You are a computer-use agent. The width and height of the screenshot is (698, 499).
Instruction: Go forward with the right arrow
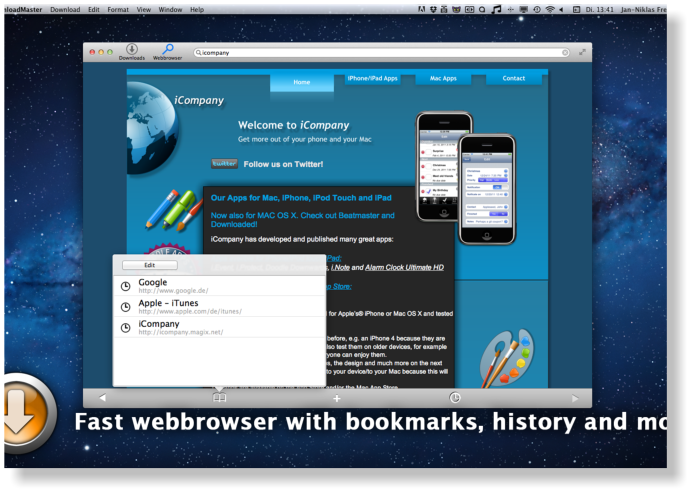(x=575, y=398)
